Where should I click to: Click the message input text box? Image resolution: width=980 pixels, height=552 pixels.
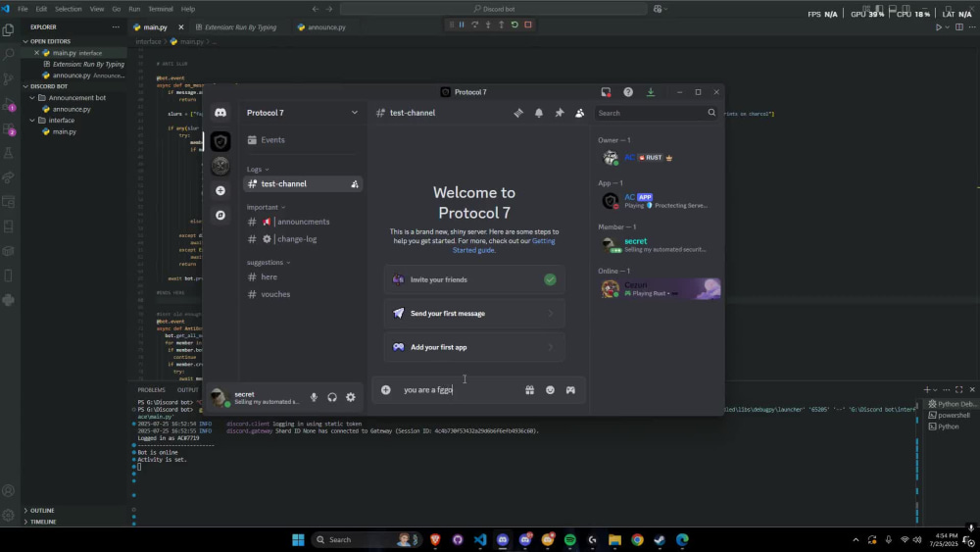(x=460, y=390)
